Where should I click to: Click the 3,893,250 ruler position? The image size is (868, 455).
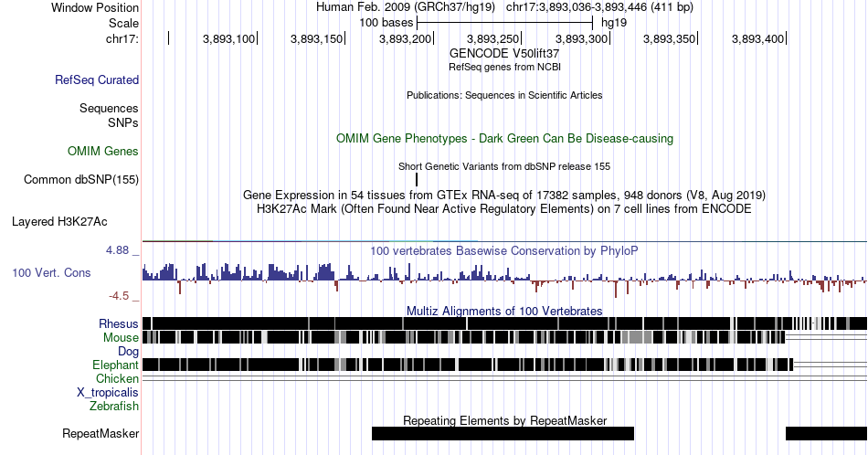tap(493, 38)
